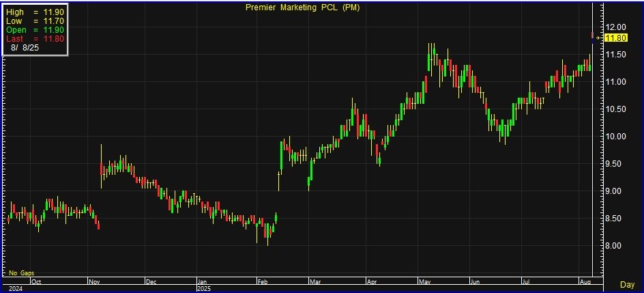Click the 12.00 level on the price axis

(x=617, y=27)
